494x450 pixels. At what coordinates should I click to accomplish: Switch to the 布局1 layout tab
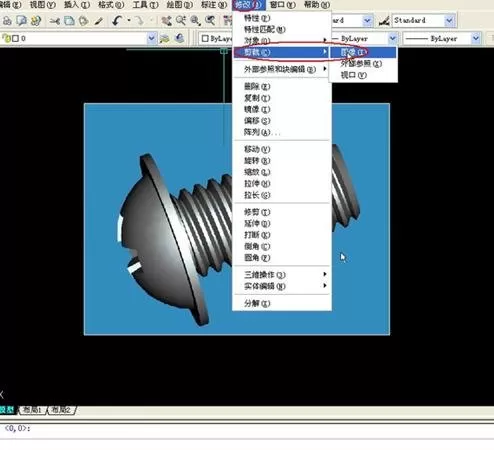[x=32, y=410]
